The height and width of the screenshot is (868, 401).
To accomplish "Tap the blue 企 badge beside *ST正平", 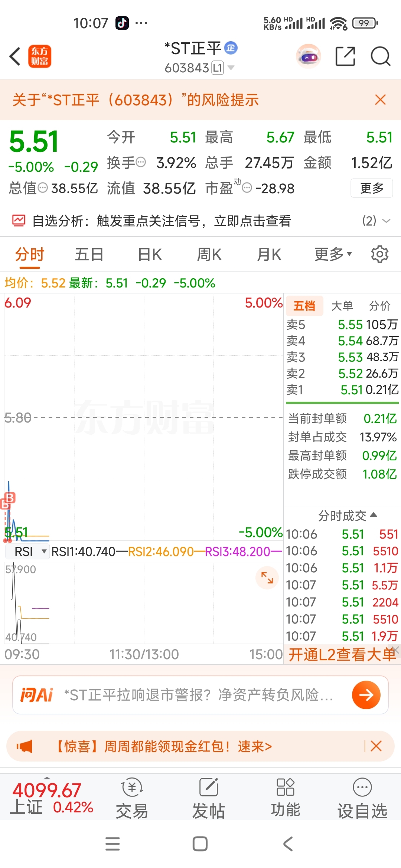I will coord(231,47).
